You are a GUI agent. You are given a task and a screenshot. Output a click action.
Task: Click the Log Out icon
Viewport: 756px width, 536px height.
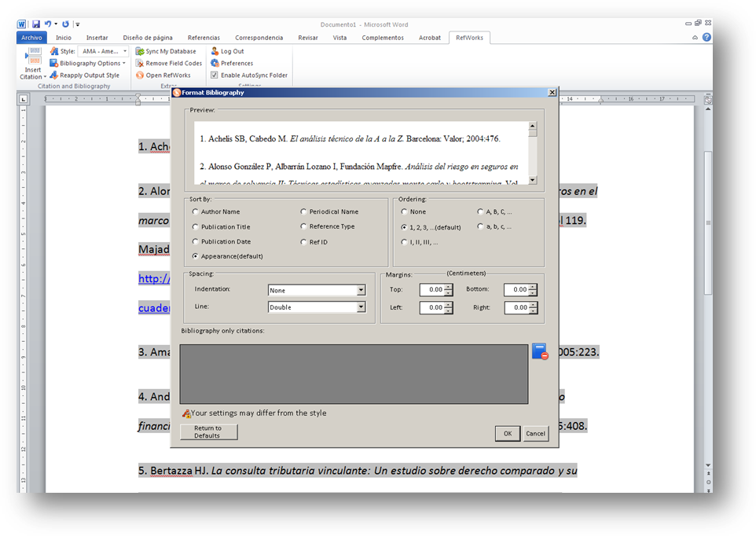click(215, 51)
